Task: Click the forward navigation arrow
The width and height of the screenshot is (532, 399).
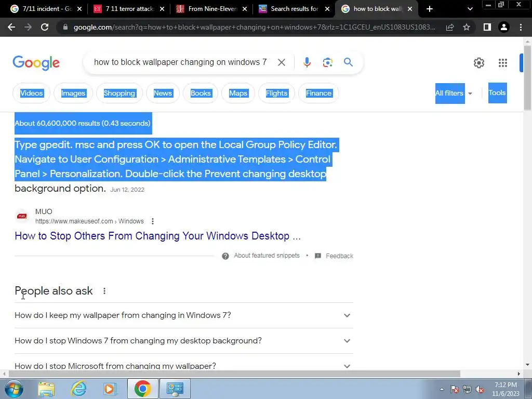Action: 28,27
